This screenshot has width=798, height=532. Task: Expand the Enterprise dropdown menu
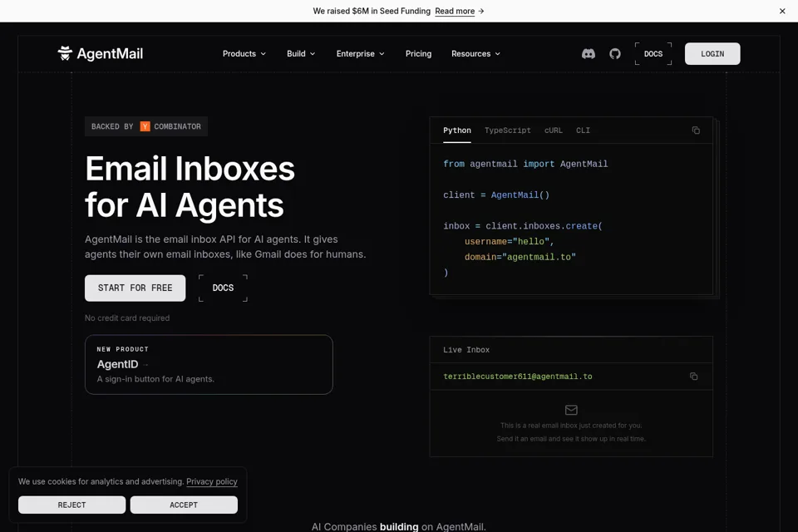[x=360, y=53]
